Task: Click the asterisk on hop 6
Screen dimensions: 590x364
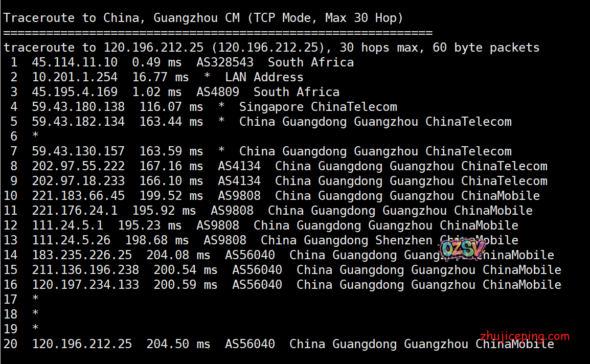Action: pyautogui.click(x=35, y=136)
